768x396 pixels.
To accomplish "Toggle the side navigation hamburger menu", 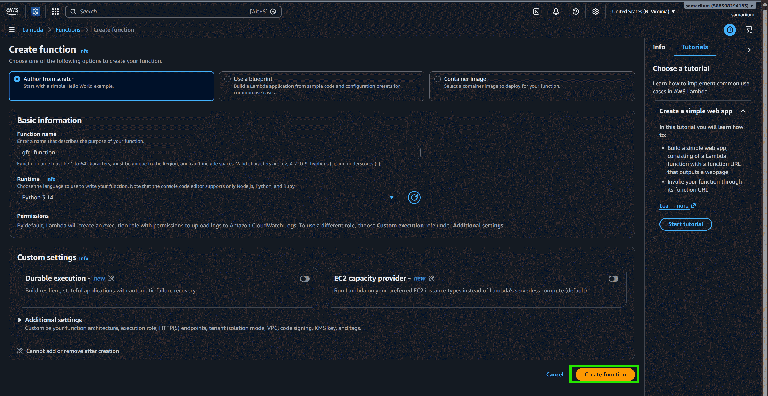I will point(12,30).
